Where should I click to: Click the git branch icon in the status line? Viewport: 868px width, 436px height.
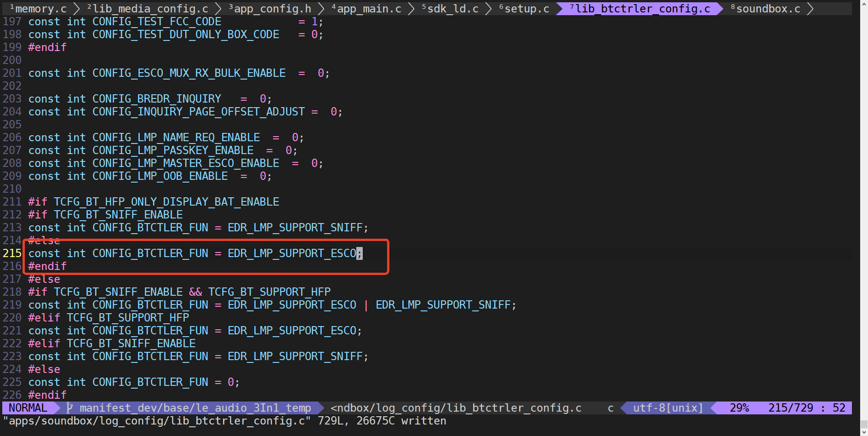pyautogui.click(x=70, y=408)
